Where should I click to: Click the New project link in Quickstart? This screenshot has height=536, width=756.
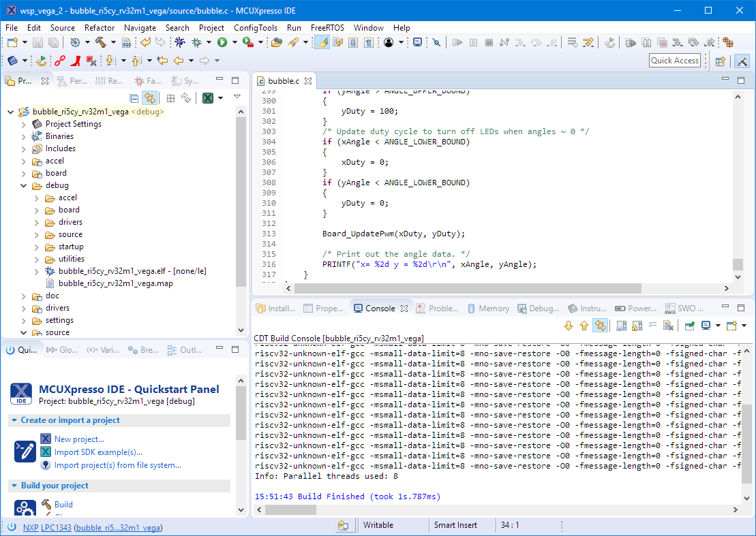79,439
